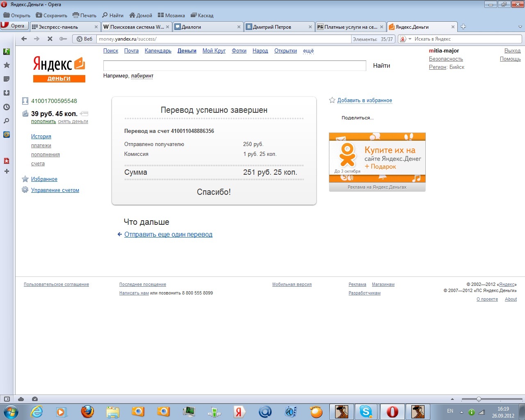Stop loading the page with the X button
525x420 pixels.
pos(50,39)
